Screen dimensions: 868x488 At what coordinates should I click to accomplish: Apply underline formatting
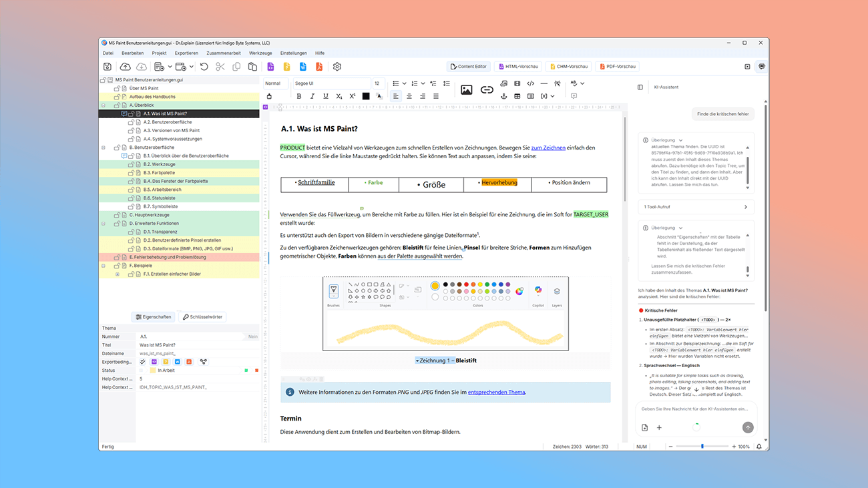coord(325,96)
